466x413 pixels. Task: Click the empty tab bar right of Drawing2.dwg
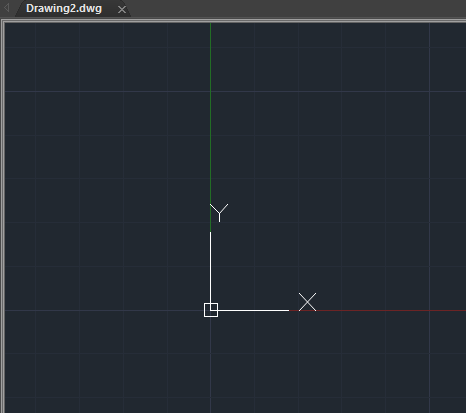click(297, 9)
